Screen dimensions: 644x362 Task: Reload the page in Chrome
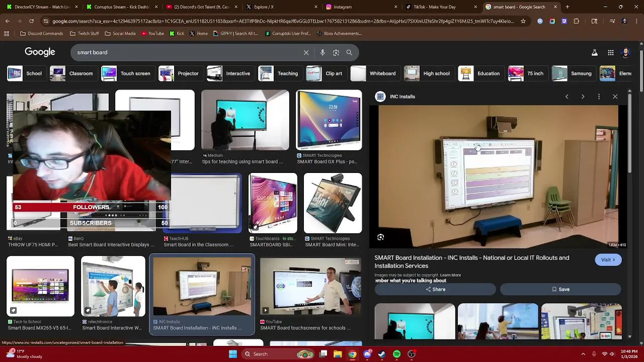click(x=31, y=21)
